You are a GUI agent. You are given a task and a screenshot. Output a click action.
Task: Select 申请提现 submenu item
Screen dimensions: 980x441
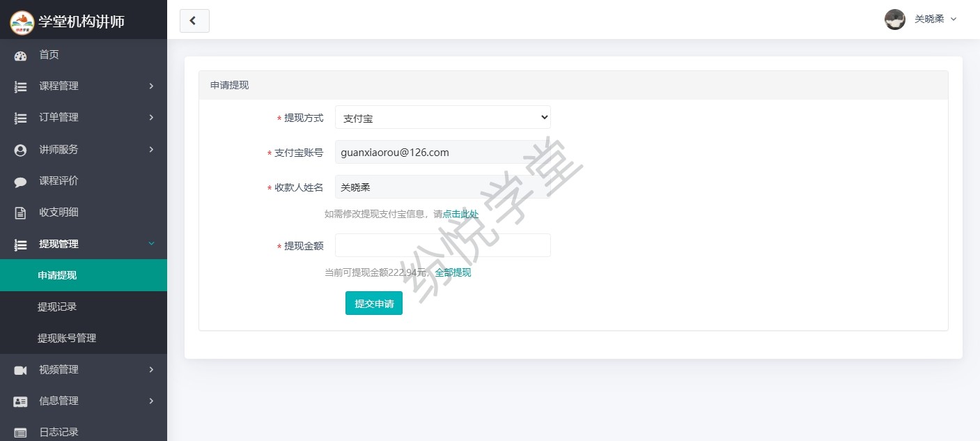(84, 275)
